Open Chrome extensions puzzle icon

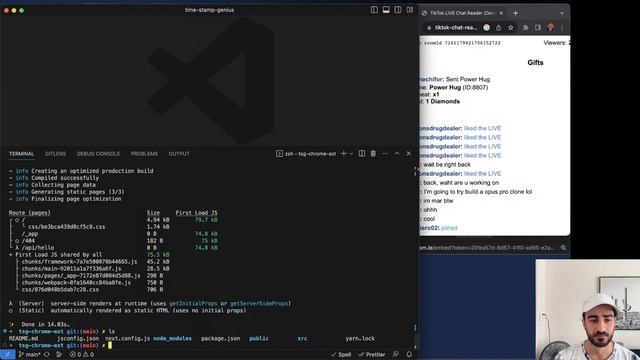pyautogui.click(x=526, y=27)
